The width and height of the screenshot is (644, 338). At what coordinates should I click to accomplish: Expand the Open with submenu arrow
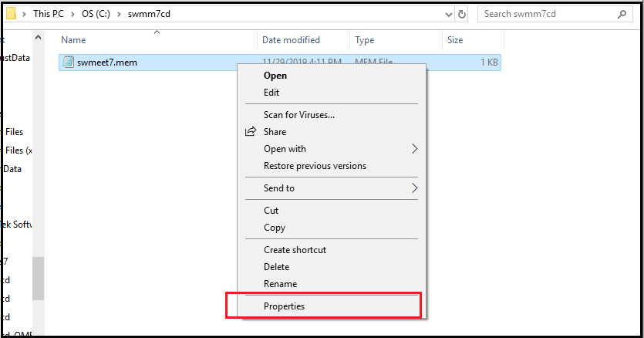[414, 149]
